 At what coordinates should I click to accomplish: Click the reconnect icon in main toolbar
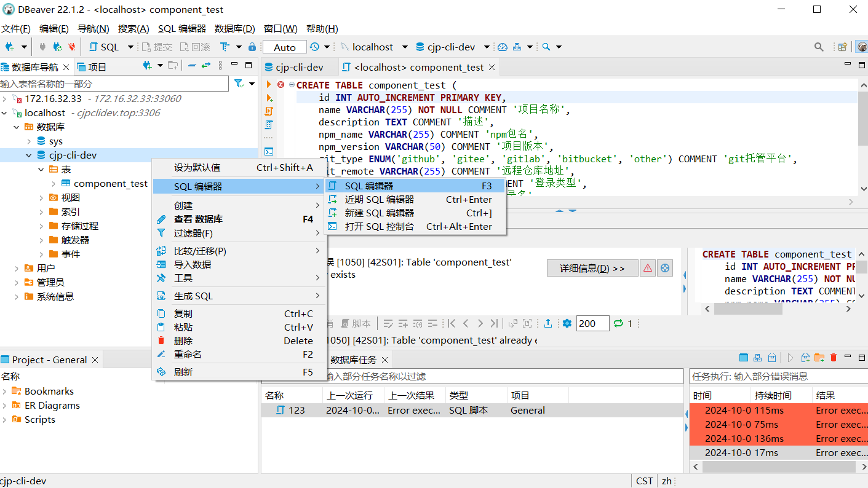(57, 47)
